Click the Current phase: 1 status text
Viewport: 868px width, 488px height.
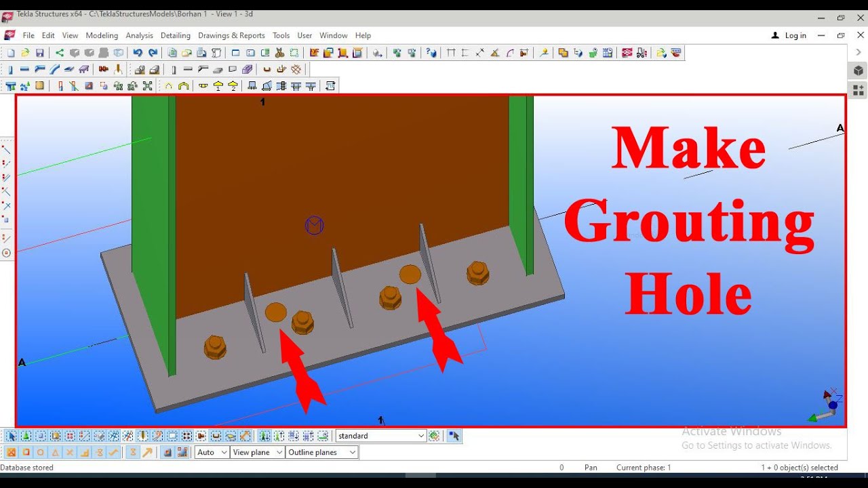644,468
